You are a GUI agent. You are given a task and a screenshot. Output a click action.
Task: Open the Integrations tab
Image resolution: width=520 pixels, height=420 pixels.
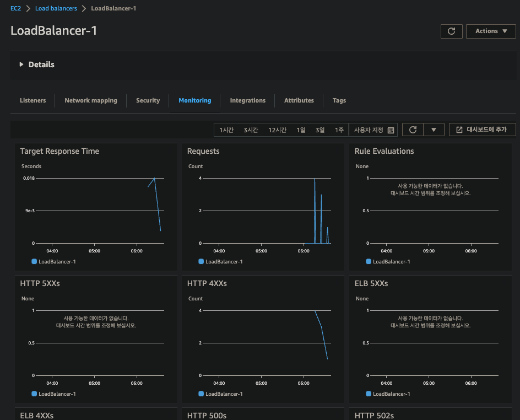248,100
